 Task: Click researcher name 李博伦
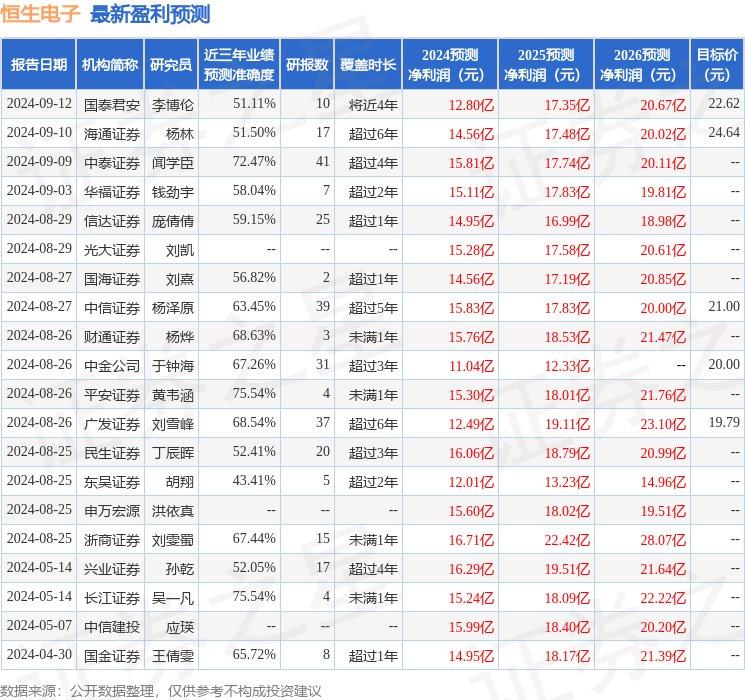(173, 105)
